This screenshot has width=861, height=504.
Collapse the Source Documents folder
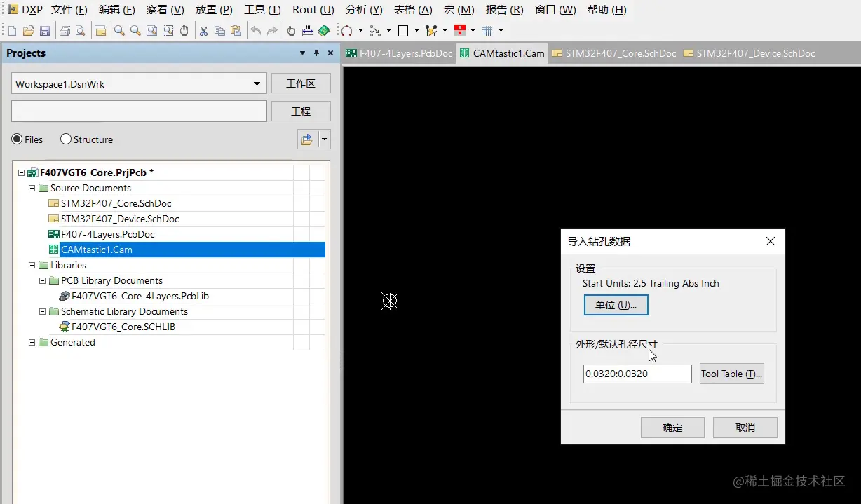click(x=32, y=188)
